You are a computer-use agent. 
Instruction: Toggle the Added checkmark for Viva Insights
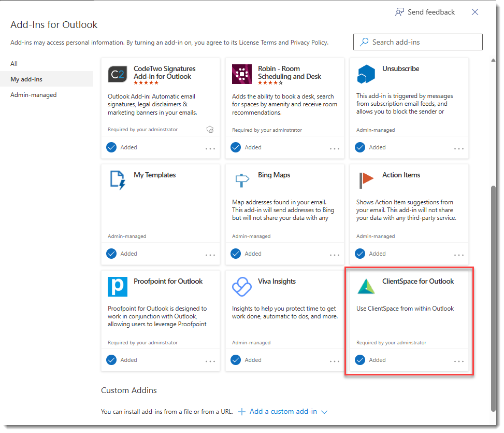tap(236, 360)
